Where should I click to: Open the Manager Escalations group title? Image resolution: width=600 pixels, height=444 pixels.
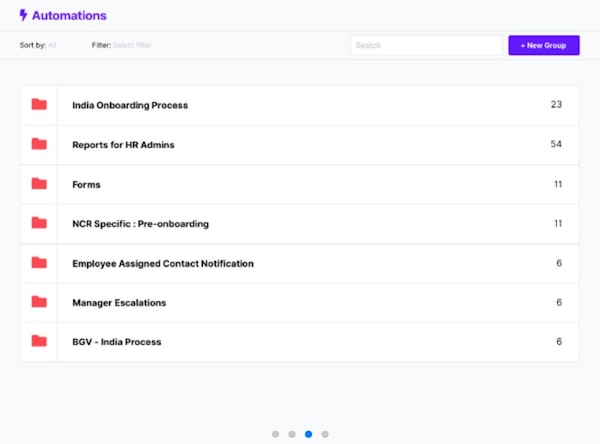click(119, 303)
